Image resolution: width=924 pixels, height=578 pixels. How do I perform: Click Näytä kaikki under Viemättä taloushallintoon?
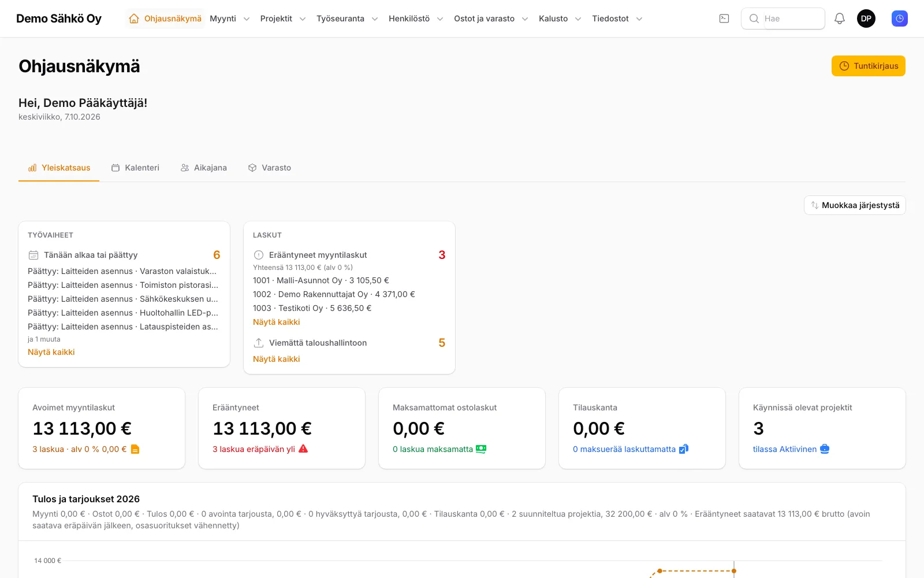point(277,359)
